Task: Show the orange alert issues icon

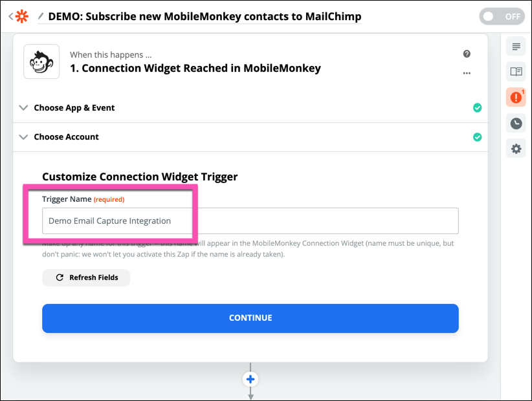Action: coord(516,98)
